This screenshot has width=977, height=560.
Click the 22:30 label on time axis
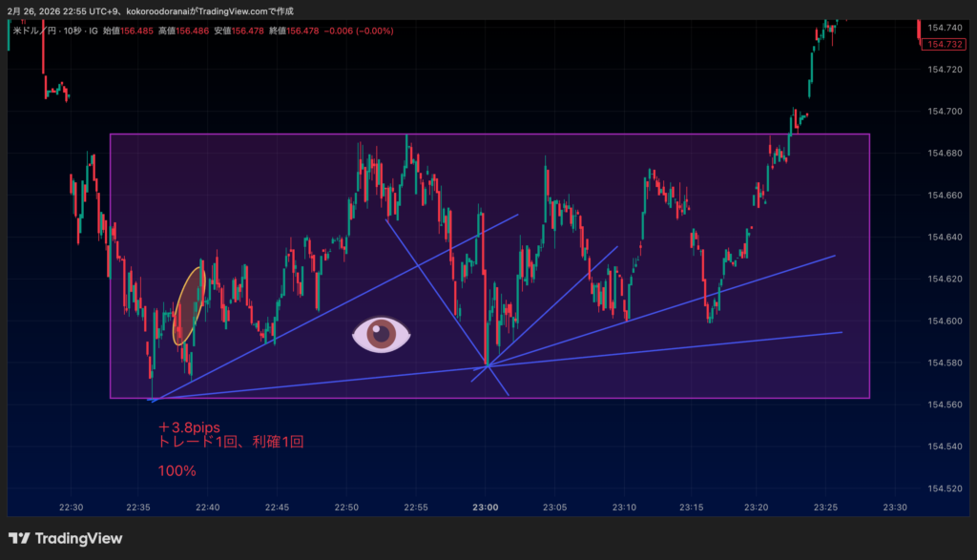click(x=71, y=507)
